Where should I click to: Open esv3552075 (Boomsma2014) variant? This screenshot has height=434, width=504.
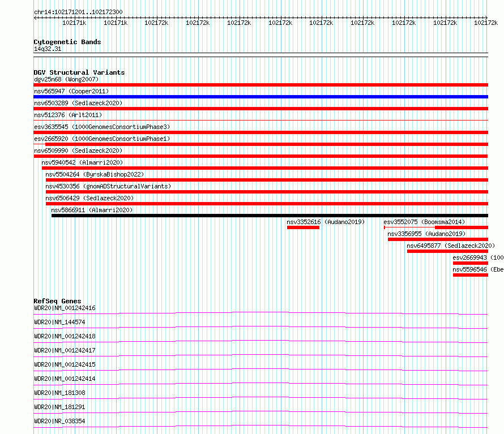pyautogui.click(x=424, y=222)
